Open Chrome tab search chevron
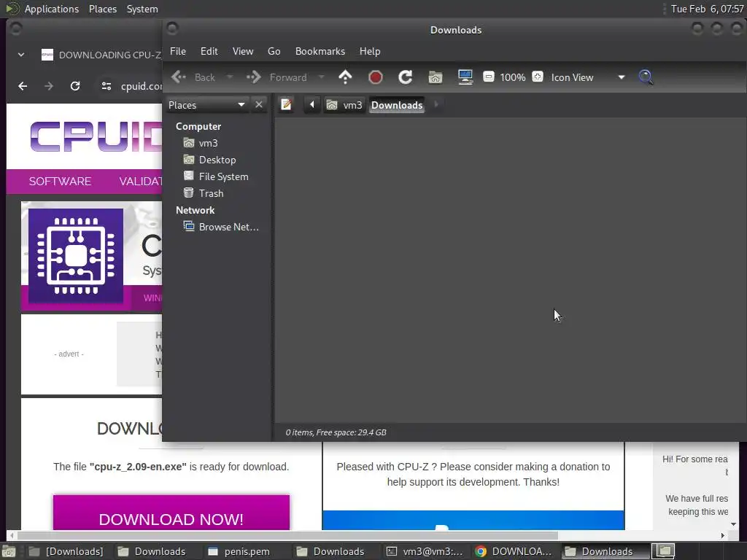Screen dimensions: 747x560 pos(21,55)
